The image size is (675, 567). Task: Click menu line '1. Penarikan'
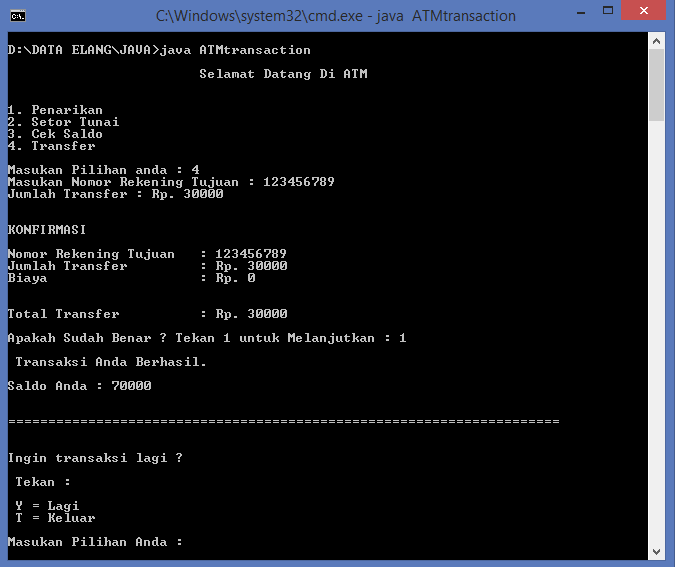[x=55, y=110]
